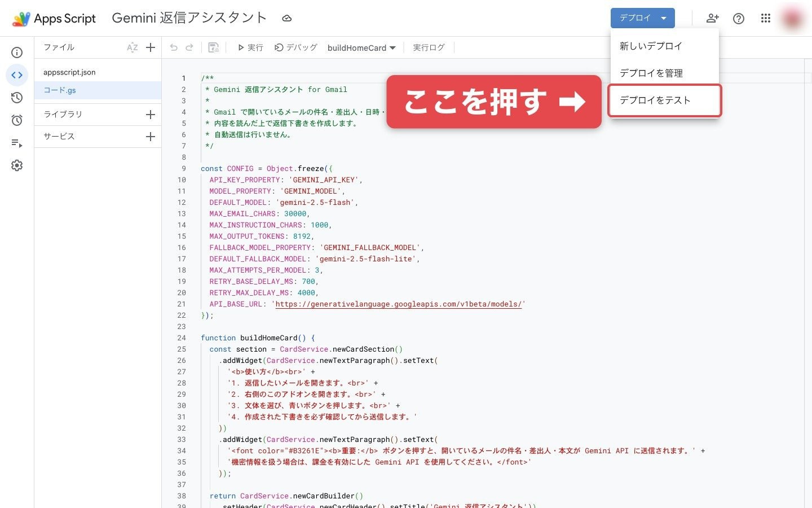
Task: Open the Triggers alarm clock icon
Action: 17,120
